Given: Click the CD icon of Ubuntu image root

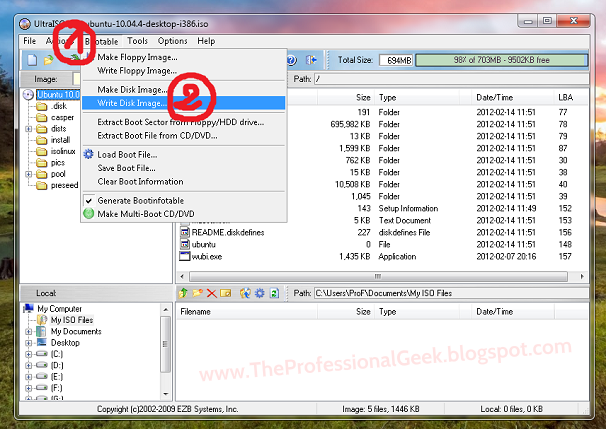Looking at the screenshot, I should 28,95.
